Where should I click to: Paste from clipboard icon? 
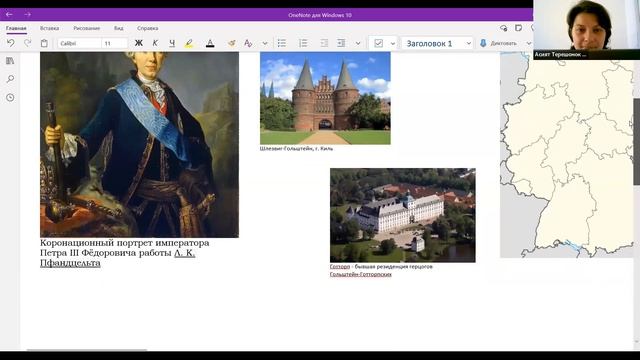pos(44,43)
